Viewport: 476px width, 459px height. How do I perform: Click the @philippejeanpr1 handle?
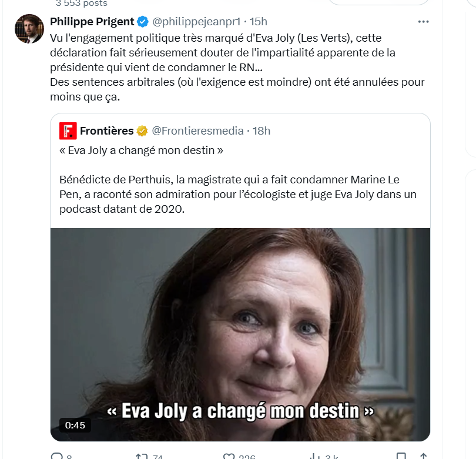(x=196, y=22)
